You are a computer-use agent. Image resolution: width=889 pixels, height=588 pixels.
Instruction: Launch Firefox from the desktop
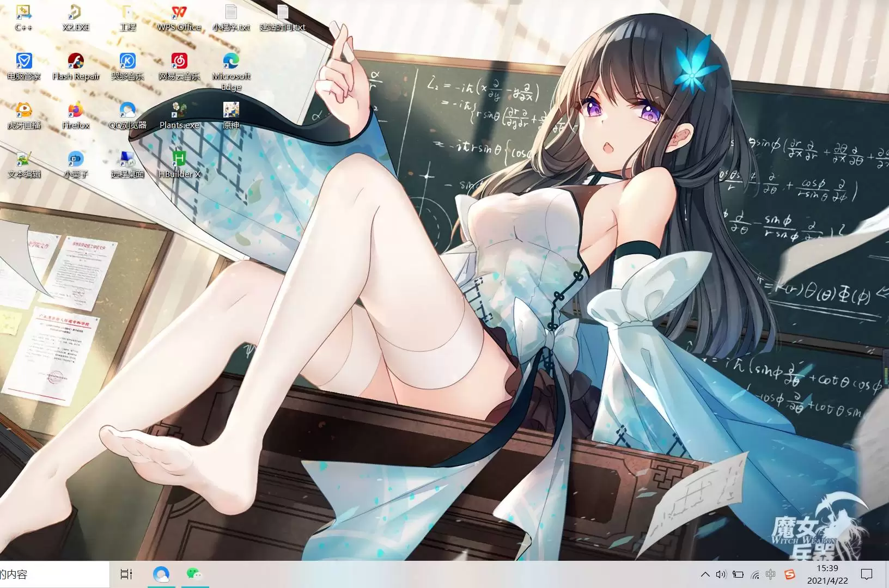76,111
